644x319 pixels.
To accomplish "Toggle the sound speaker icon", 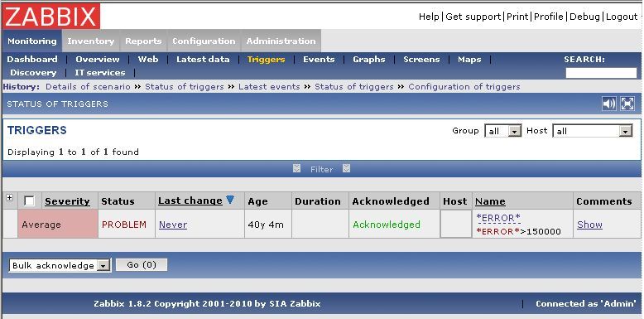I will pos(609,104).
